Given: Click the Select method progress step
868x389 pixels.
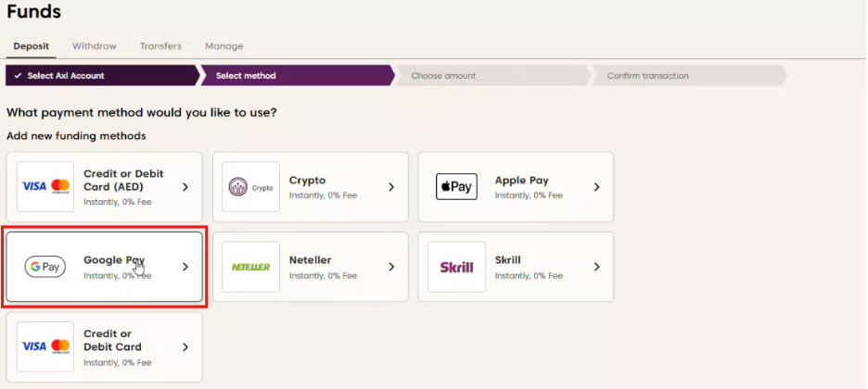Looking at the screenshot, I should coord(246,76).
